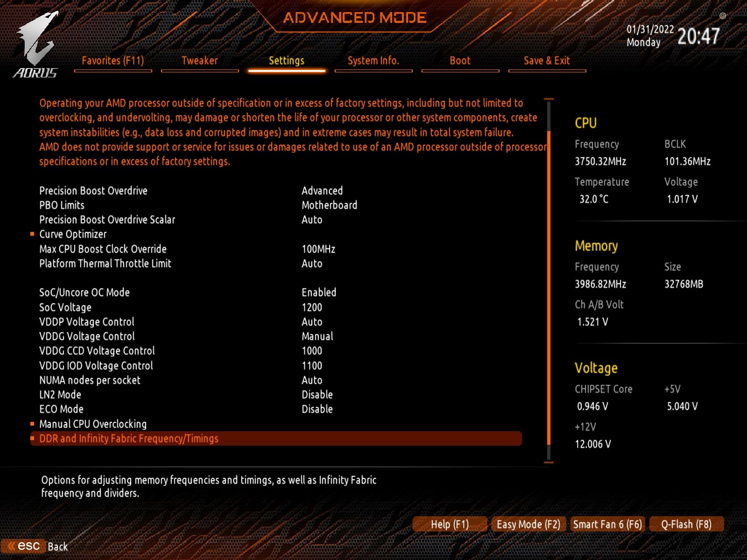Open the Curve Optimizer submenu
Image resolution: width=747 pixels, height=560 pixels.
[73, 234]
